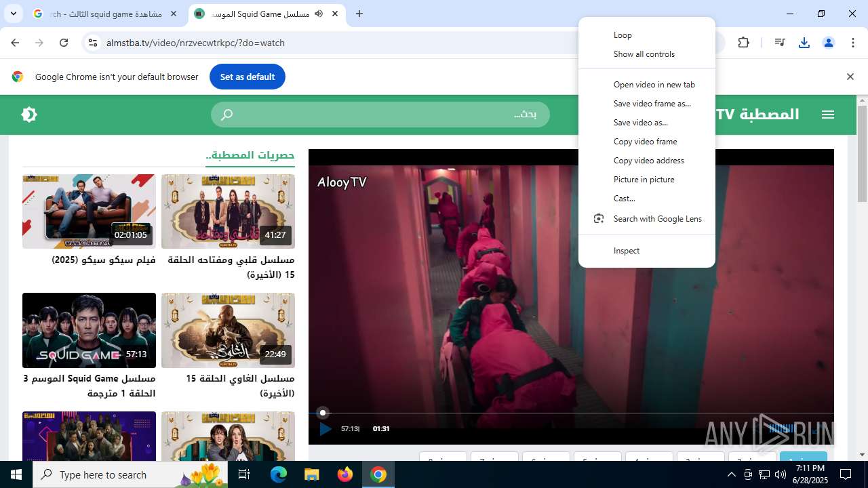The height and width of the screenshot is (488, 868).
Task: Select Picture in picture option
Action: 646,180
